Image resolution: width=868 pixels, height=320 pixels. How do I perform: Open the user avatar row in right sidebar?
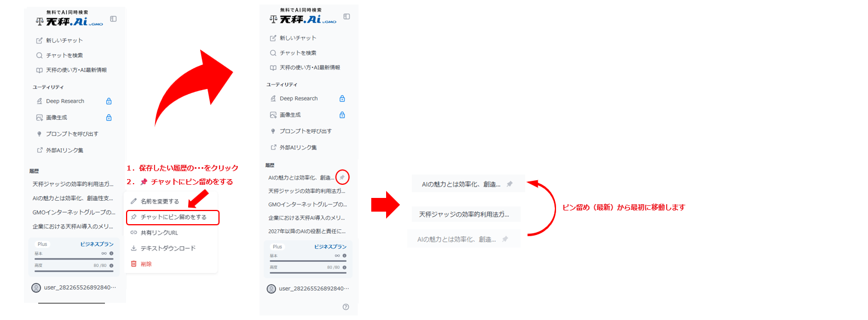click(308, 289)
